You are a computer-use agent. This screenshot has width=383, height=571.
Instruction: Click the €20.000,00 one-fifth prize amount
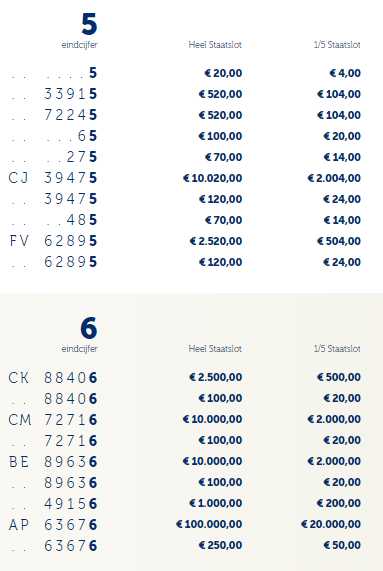[x=331, y=524]
